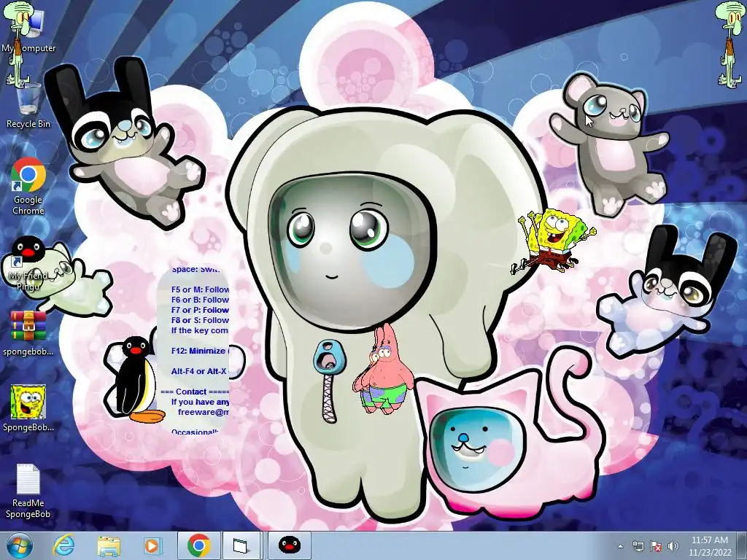Viewport: 747px width, 560px height.
Task: Click the "F5 or M: Follow" text line
Action: point(200,289)
